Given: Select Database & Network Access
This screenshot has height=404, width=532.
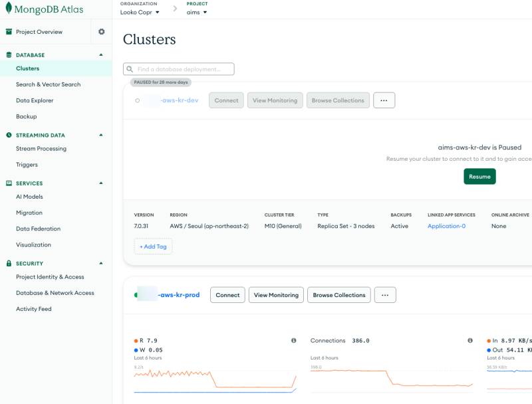Looking at the screenshot, I should (55, 293).
